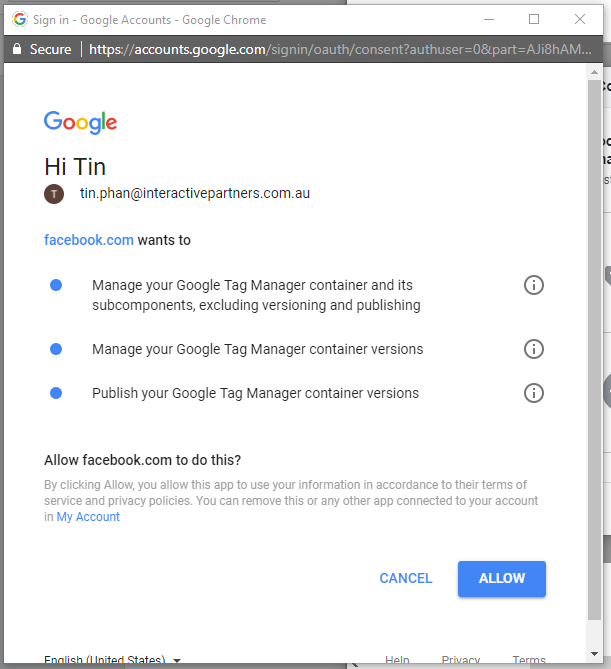Open the English (United States) language dropdown
Image resolution: width=611 pixels, height=669 pixels.
[x=112, y=660]
